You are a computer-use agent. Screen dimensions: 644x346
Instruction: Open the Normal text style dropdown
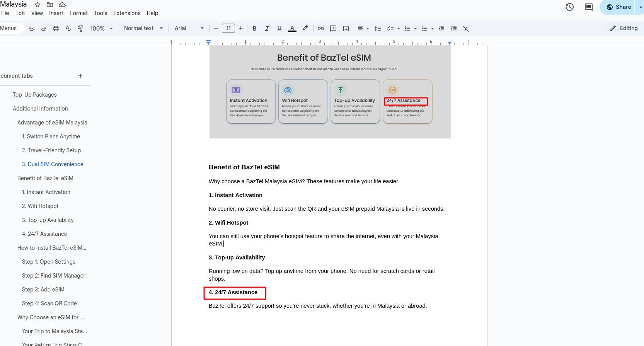143,29
